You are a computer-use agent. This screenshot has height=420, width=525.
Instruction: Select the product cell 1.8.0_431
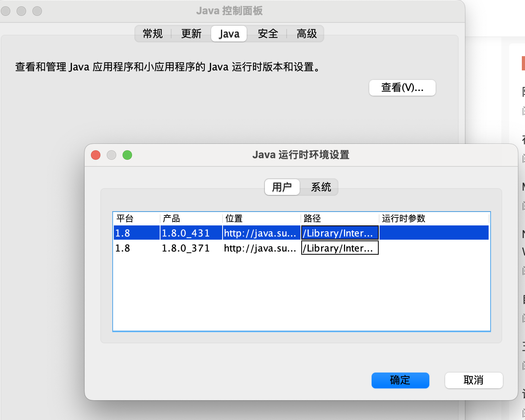pos(191,233)
